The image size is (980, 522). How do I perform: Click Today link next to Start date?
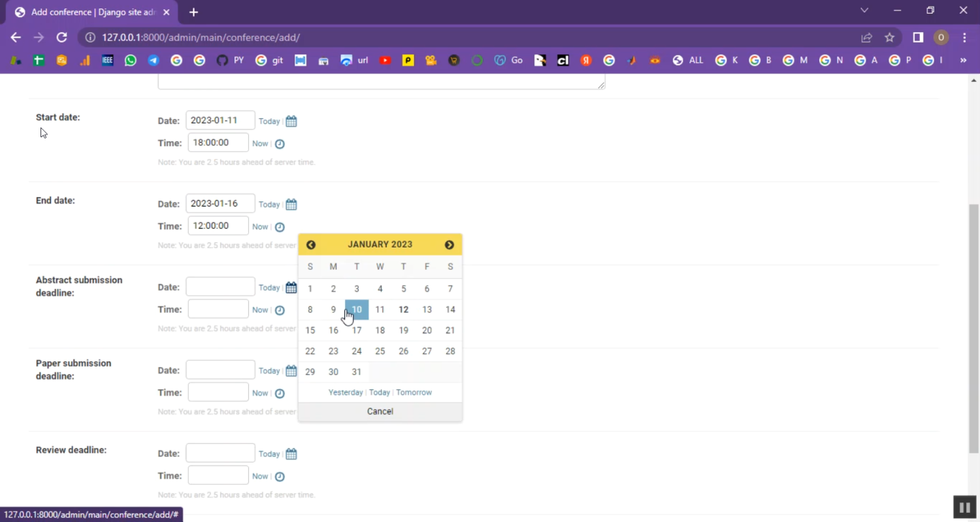tap(269, 122)
